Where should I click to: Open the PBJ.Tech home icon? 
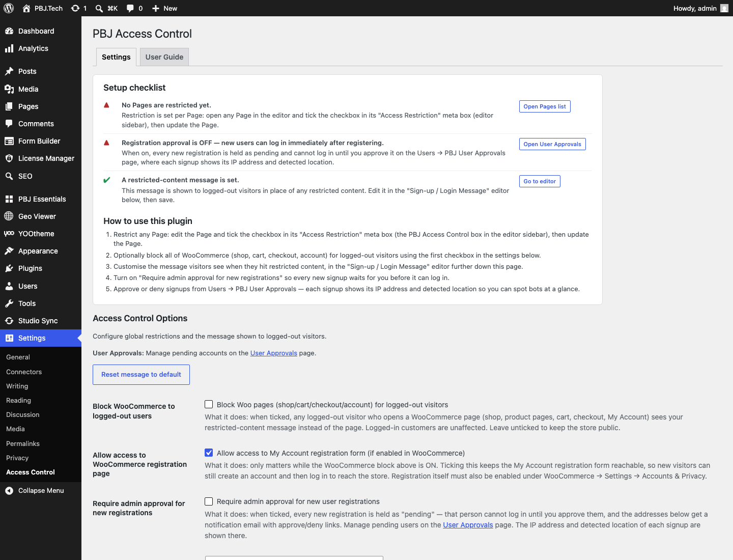[x=26, y=8]
